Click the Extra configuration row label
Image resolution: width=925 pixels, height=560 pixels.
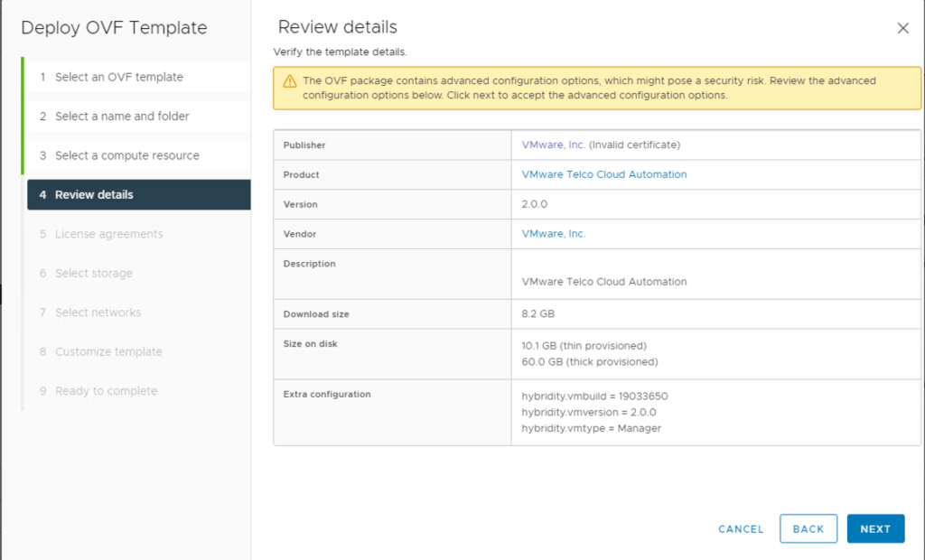[x=327, y=394]
